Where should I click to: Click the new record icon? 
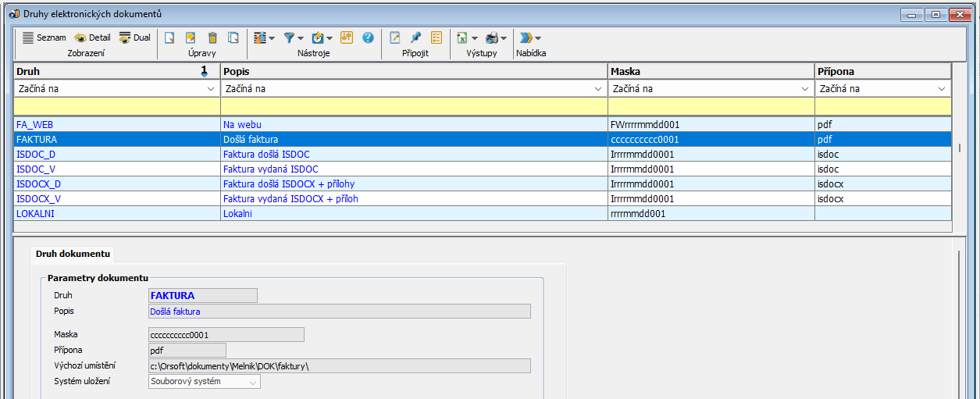click(x=169, y=37)
